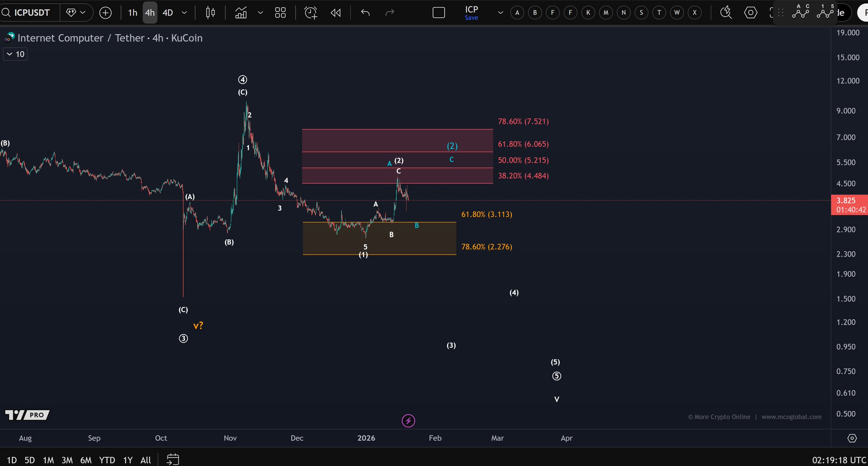
Task: Click the candlestick chart style icon
Action: click(x=210, y=13)
